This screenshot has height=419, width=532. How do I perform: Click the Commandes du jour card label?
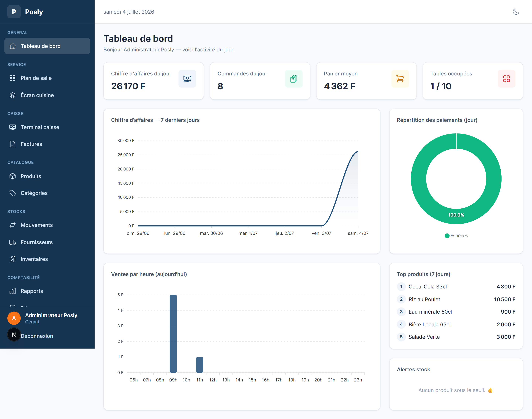[242, 74]
